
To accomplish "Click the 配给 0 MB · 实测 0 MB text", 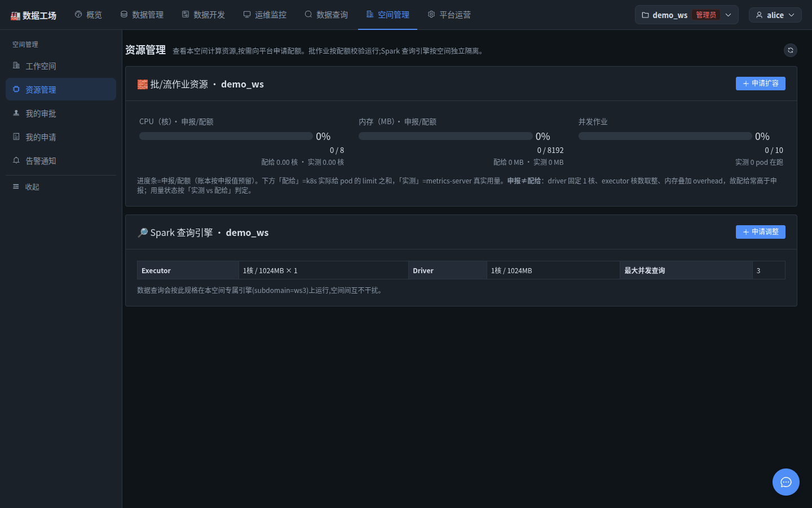I will pyautogui.click(x=528, y=162).
